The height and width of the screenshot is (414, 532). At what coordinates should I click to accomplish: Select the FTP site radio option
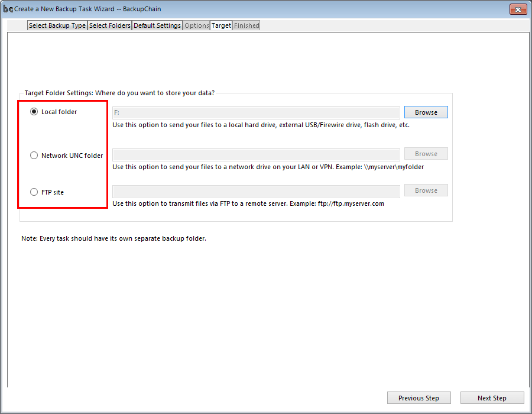coord(34,192)
